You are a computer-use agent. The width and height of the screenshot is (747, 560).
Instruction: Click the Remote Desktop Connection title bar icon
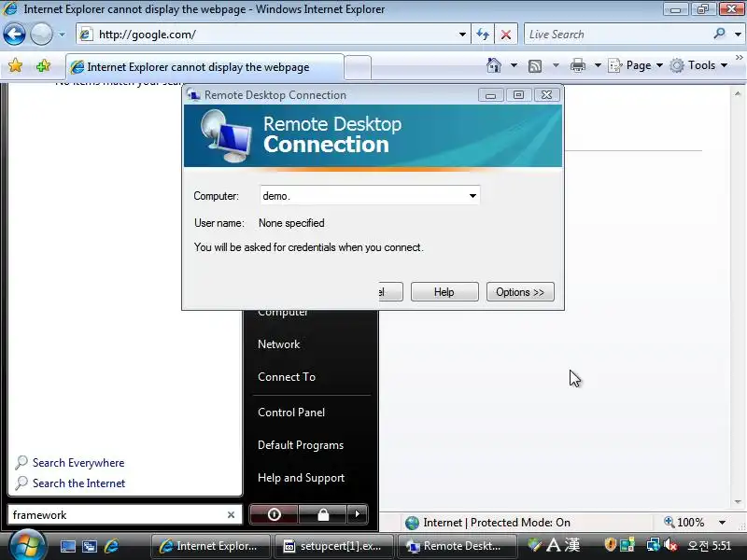point(193,95)
